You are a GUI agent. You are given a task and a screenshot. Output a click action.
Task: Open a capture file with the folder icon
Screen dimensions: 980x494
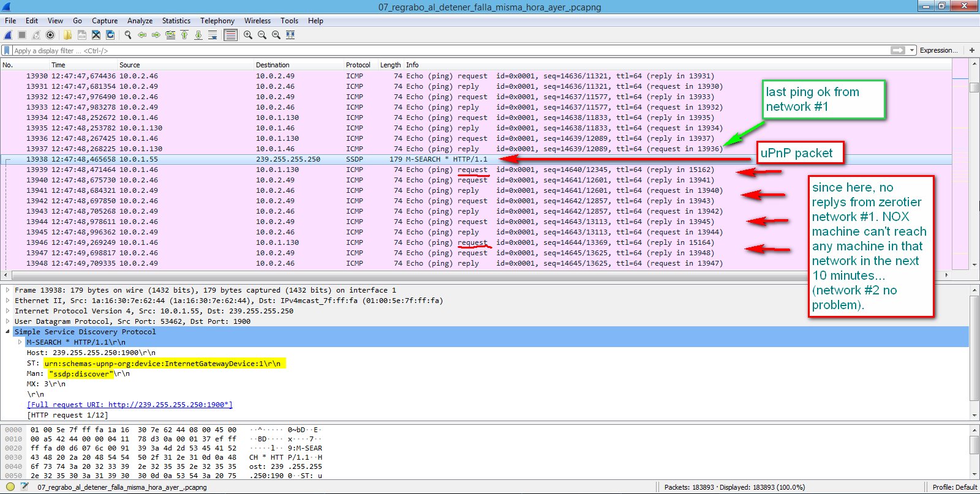(67, 35)
